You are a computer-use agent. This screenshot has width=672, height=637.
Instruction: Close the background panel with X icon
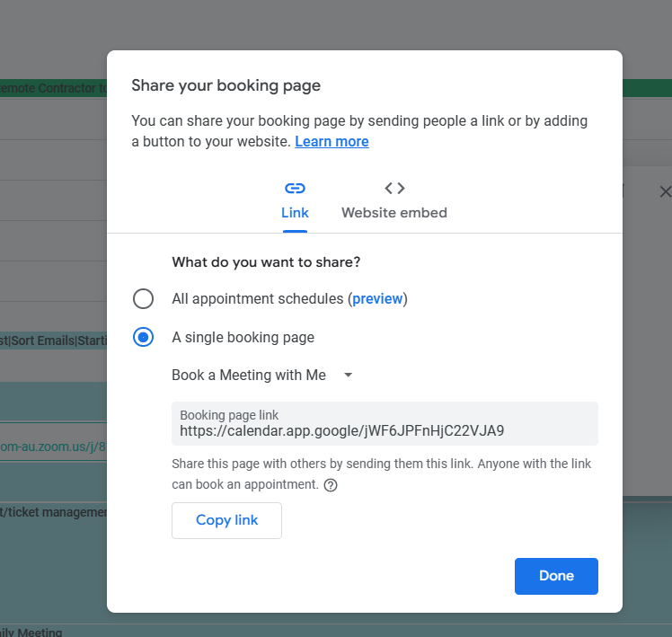665,191
